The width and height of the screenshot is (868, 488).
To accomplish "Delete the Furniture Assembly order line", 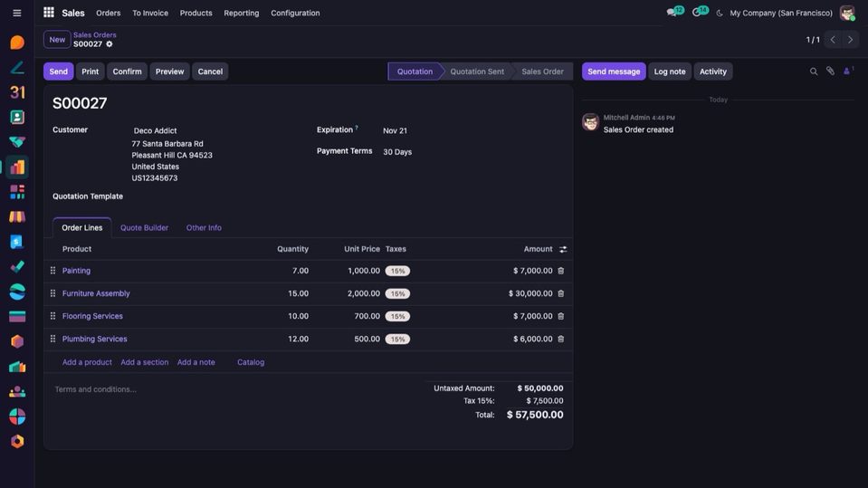I will [x=561, y=293].
